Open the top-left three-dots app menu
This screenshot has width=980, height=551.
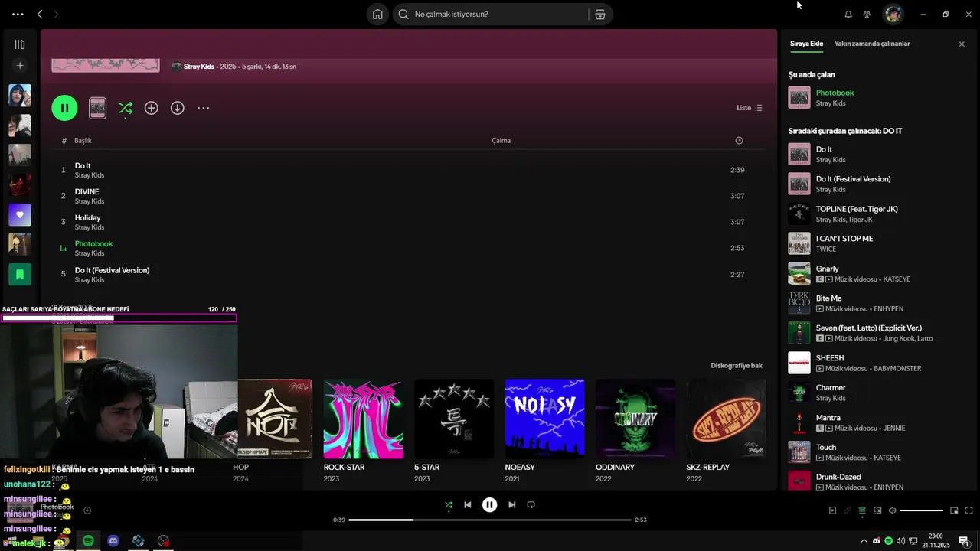[18, 14]
